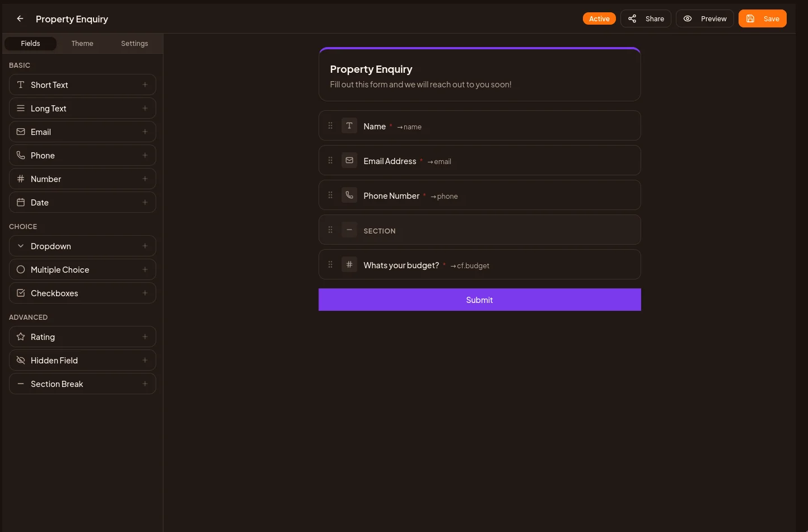Toggle the Active status badge
Screen dimensions: 808x532
[599, 18]
